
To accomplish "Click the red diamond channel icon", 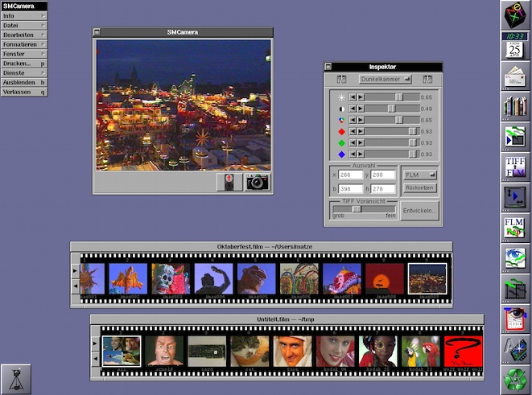I will coord(342,132).
